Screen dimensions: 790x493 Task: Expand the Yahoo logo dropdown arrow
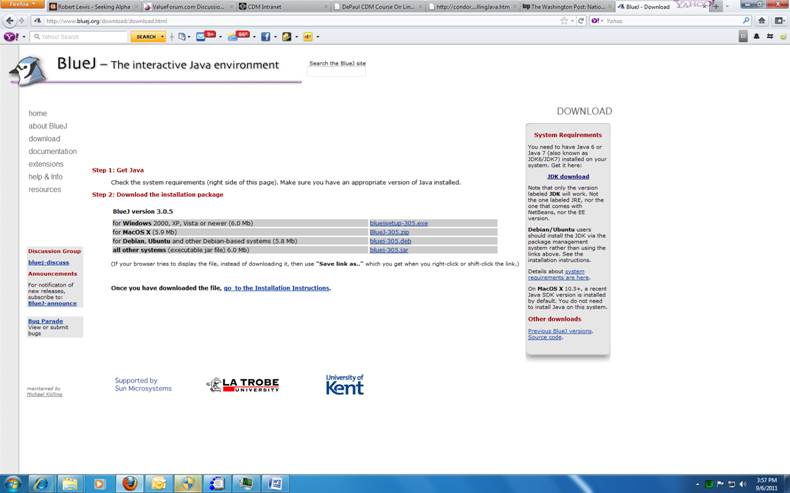coord(24,37)
